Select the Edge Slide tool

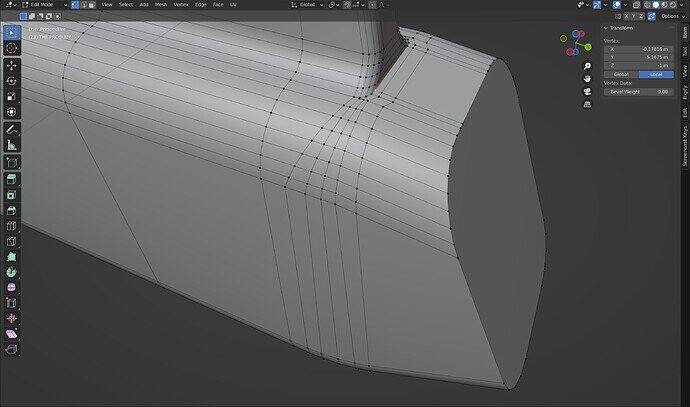pyautogui.click(x=12, y=303)
